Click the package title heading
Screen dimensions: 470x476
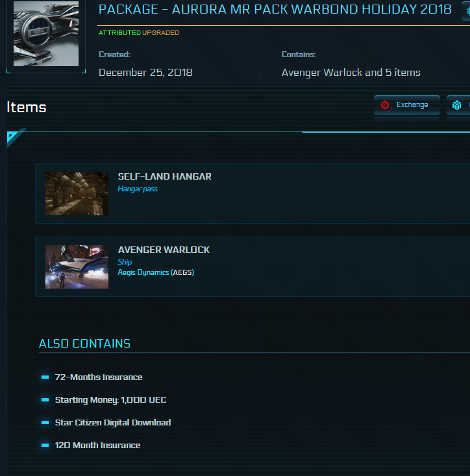(x=275, y=10)
